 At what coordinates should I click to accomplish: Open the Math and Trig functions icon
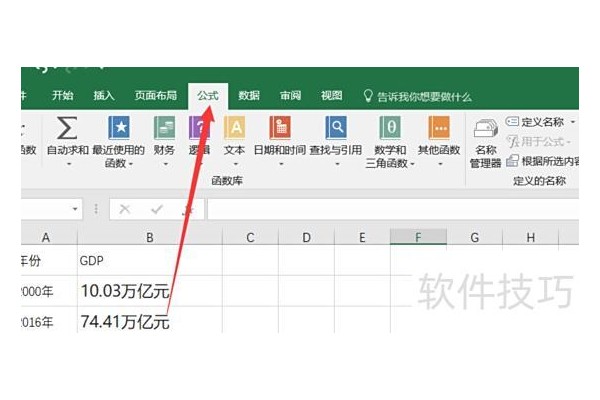pyautogui.click(x=390, y=128)
